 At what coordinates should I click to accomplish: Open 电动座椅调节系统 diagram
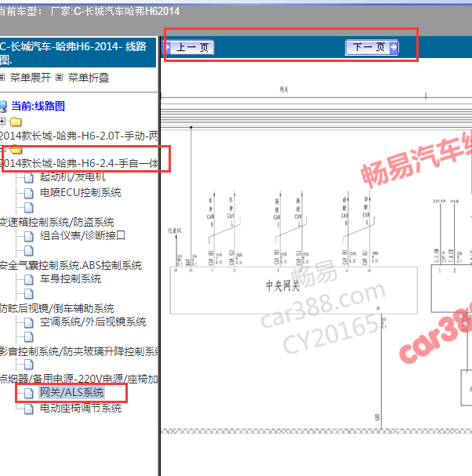tap(81, 408)
